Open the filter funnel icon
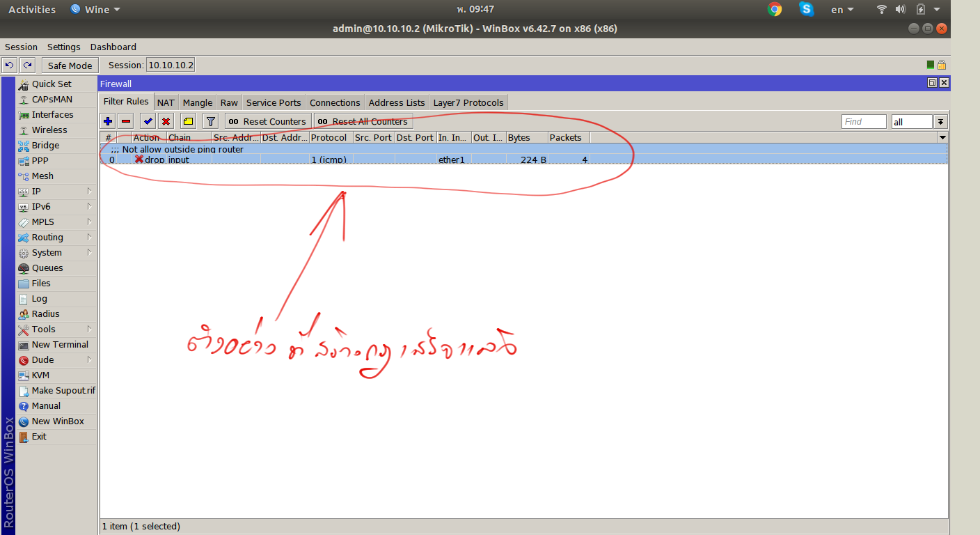980x535 pixels. point(211,121)
